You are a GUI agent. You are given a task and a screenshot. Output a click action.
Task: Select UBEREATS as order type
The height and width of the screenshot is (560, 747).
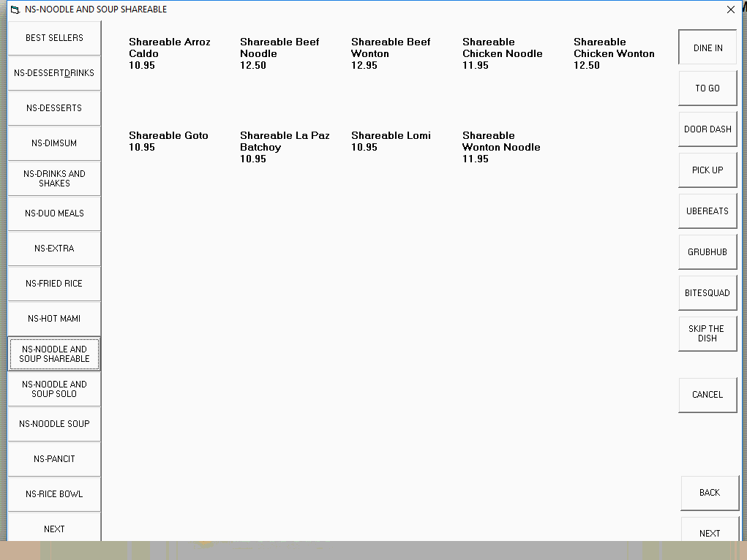[707, 211]
